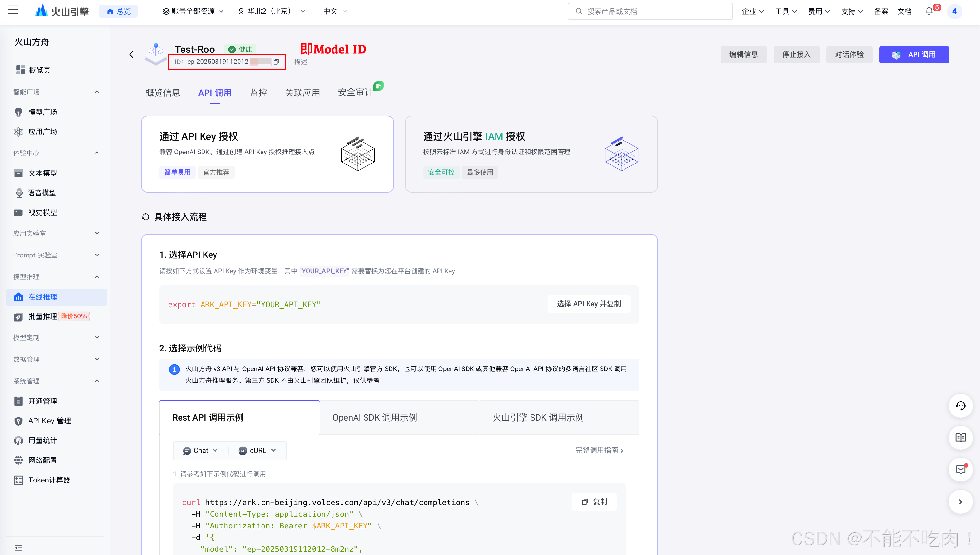Open the Chat type dropdown
980x555 pixels.
tap(201, 450)
